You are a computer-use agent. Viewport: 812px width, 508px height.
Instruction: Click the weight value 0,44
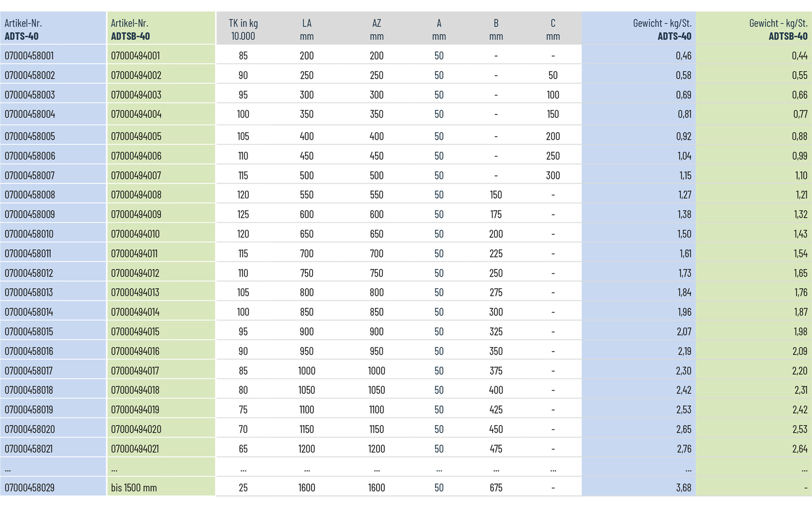799,55
